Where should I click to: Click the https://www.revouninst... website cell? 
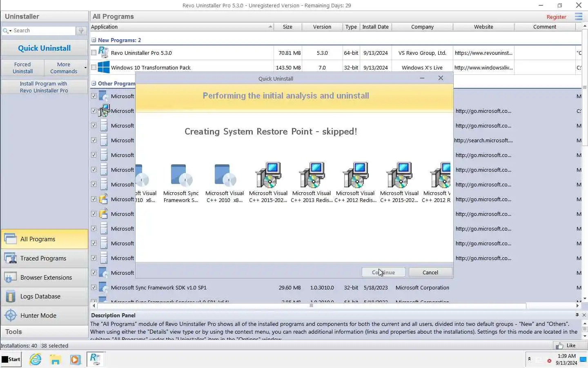[483, 53]
